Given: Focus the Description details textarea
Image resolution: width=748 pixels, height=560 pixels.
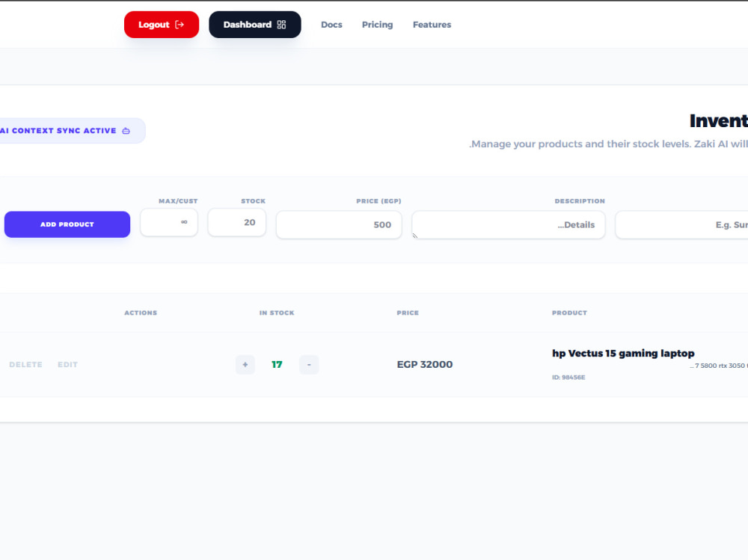Looking at the screenshot, I should 509,224.
